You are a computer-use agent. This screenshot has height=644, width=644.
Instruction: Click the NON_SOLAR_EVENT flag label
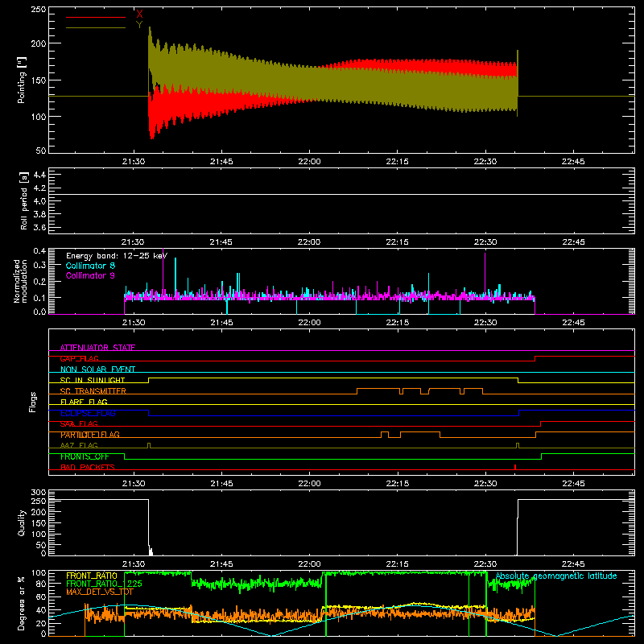click(97, 369)
